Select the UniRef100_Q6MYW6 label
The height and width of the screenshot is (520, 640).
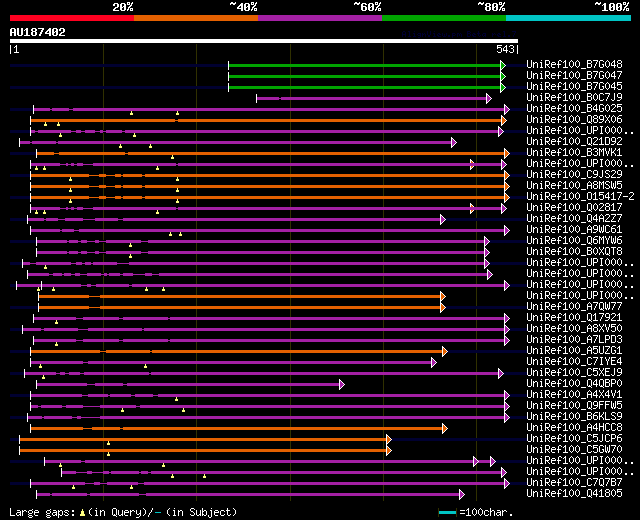coord(574,240)
